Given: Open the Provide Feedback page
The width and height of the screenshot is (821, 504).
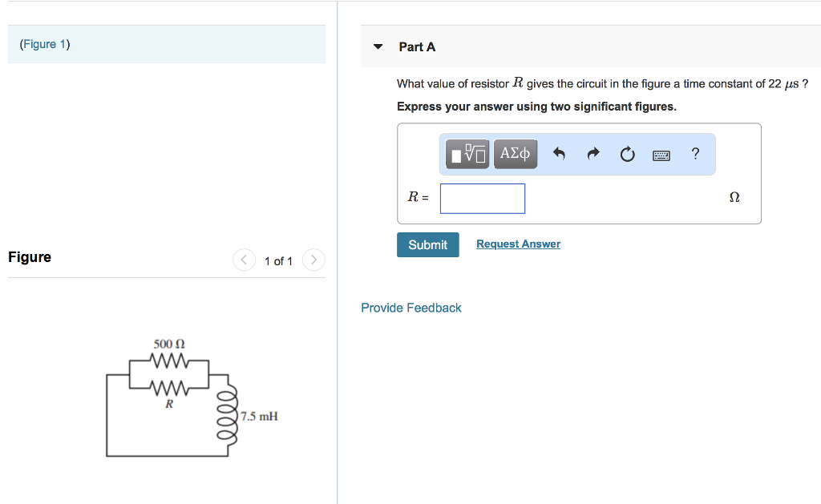Looking at the screenshot, I should (x=410, y=307).
